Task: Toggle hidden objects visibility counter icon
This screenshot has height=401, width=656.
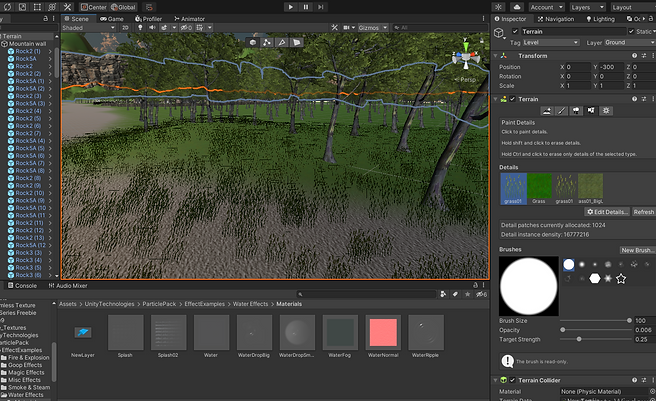Action: pyautogui.click(x=186, y=28)
